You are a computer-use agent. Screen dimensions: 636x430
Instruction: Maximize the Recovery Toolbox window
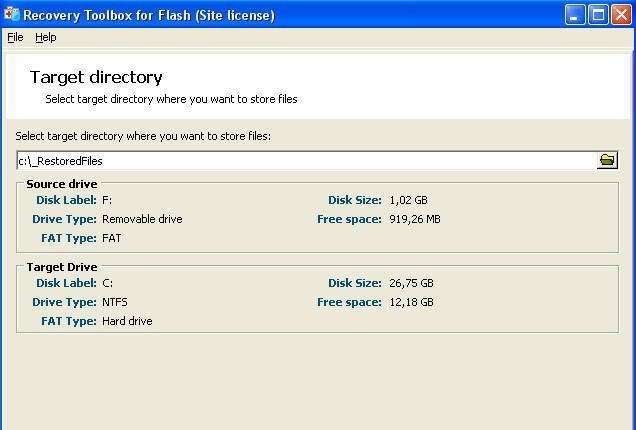click(598, 15)
